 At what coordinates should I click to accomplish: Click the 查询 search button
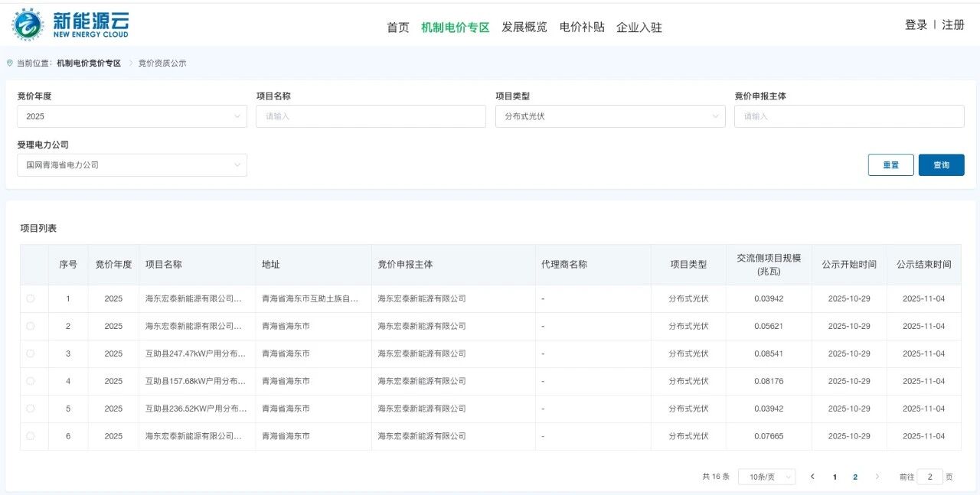941,165
